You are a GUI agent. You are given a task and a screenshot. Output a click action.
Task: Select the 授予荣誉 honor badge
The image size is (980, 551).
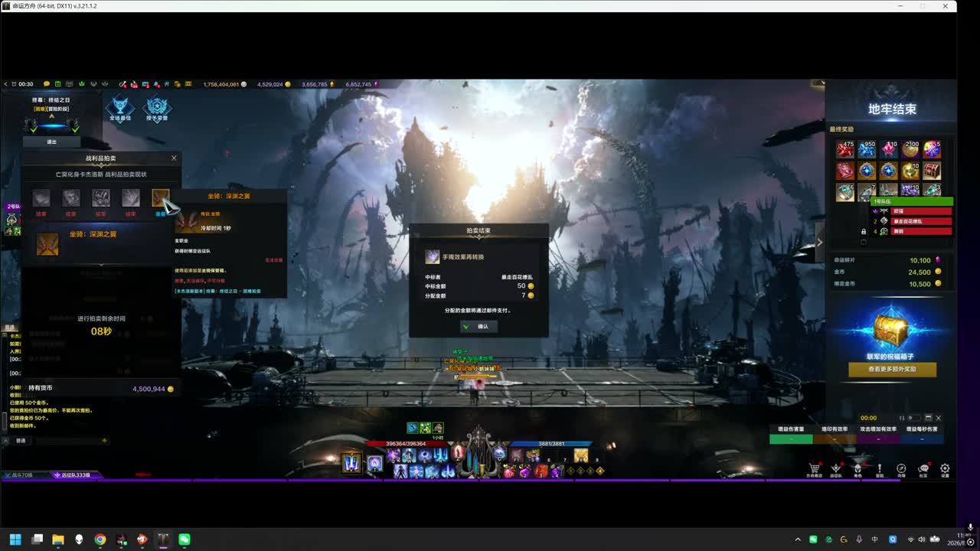pyautogui.click(x=157, y=108)
